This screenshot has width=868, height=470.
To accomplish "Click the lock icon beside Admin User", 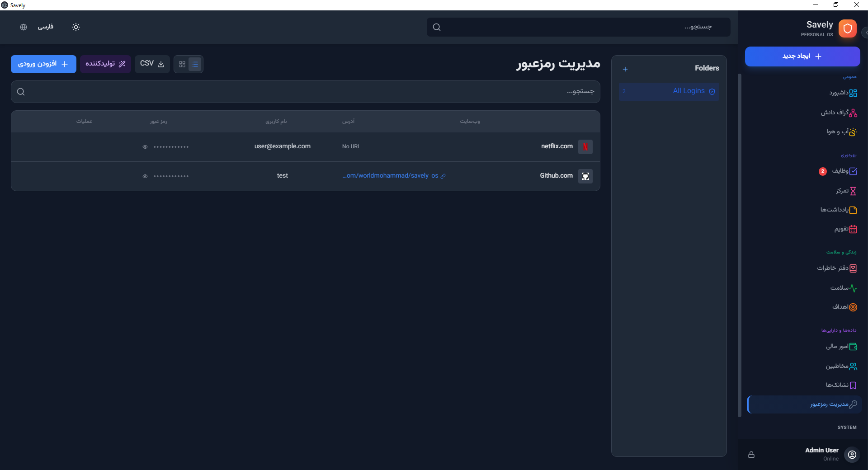I will [751, 455].
